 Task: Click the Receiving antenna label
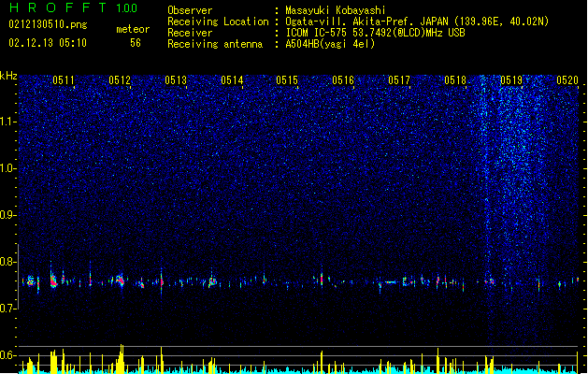215,44
